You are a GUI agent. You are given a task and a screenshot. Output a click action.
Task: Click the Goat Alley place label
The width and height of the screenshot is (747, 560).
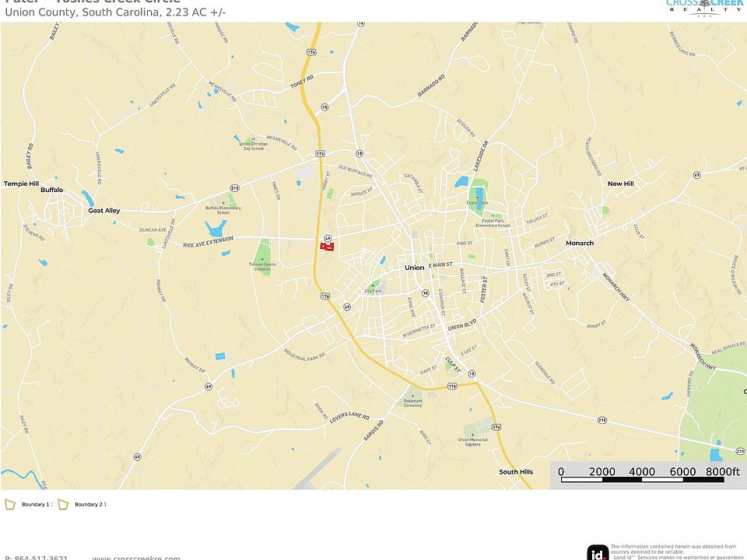[x=103, y=211]
